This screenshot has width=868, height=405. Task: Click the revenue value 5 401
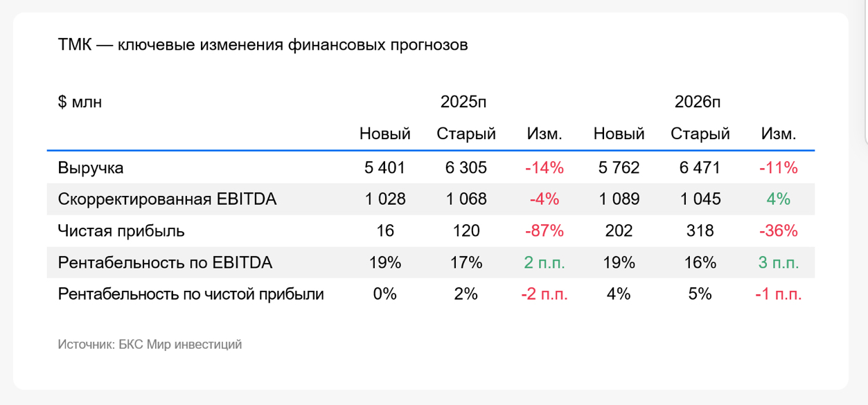(x=384, y=168)
